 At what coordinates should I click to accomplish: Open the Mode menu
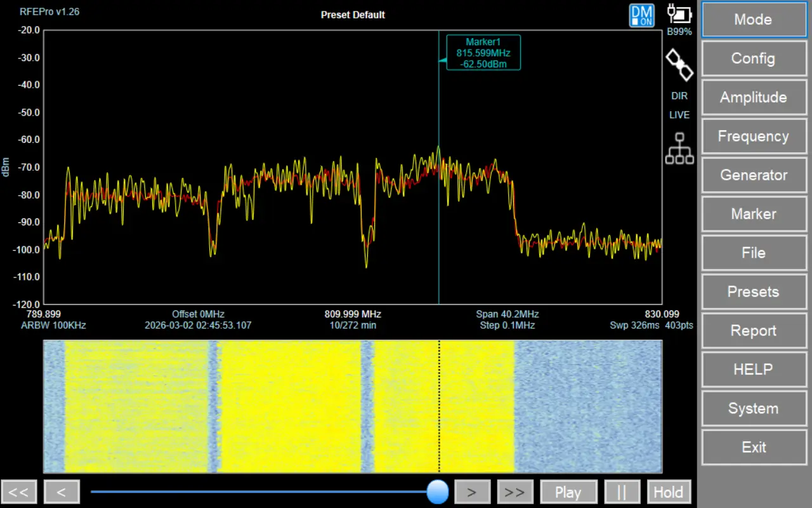pos(753,20)
